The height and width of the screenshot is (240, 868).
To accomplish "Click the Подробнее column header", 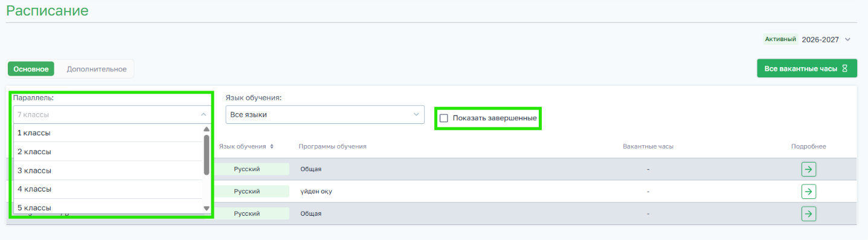I will tap(808, 146).
